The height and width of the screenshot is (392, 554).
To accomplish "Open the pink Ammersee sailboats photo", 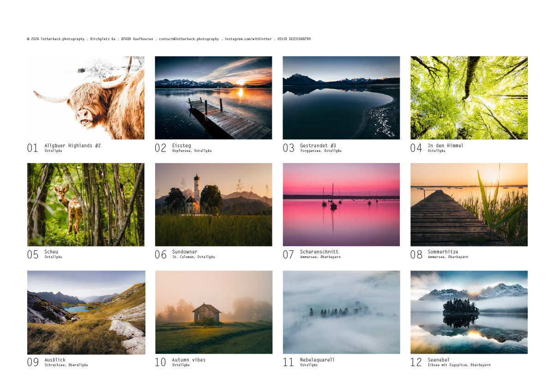I will pos(341,205).
